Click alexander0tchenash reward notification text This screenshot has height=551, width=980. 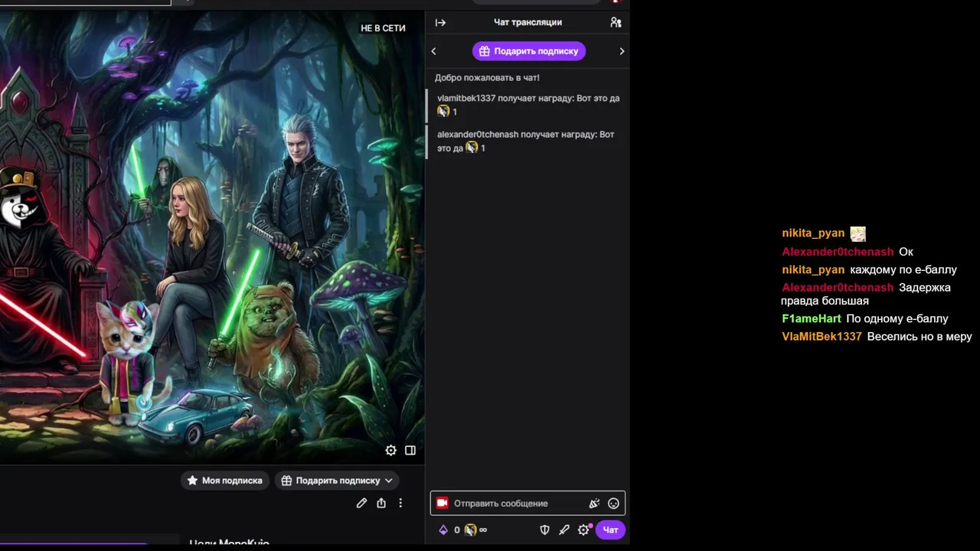pos(526,141)
